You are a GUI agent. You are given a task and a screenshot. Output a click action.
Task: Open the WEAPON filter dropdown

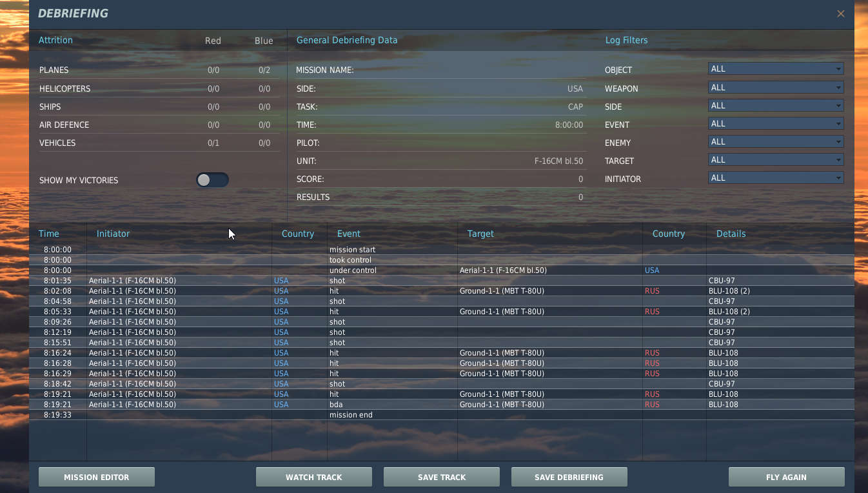tap(776, 88)
